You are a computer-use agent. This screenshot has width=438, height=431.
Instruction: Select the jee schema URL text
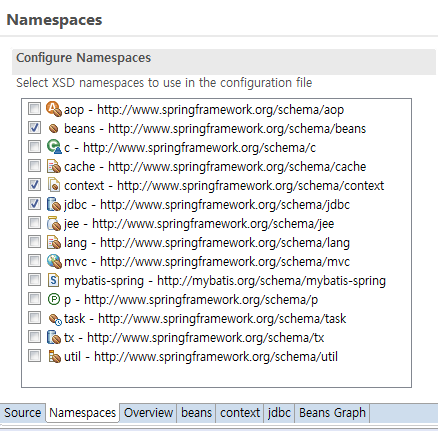coord(213,224)
